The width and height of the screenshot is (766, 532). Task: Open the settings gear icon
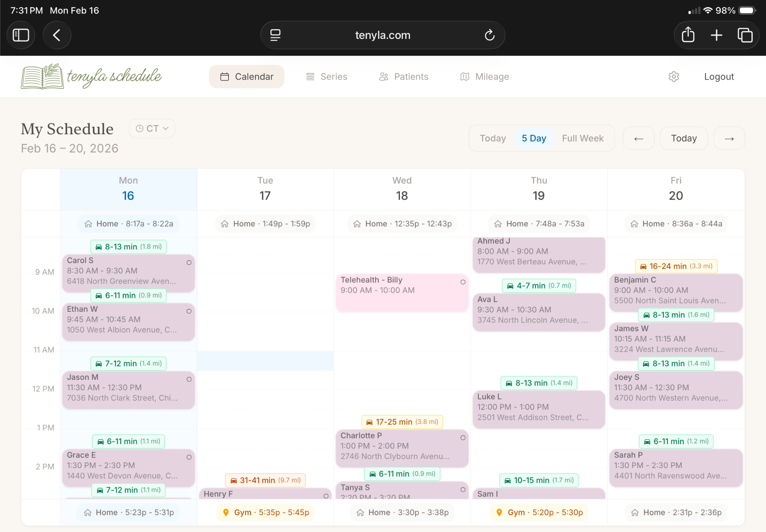click(674, 76)
